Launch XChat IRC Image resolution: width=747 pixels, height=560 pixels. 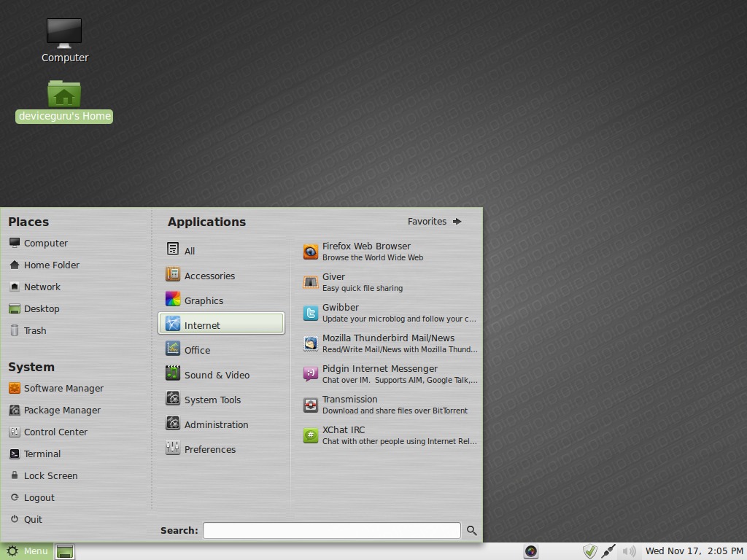tap(390, 435)
